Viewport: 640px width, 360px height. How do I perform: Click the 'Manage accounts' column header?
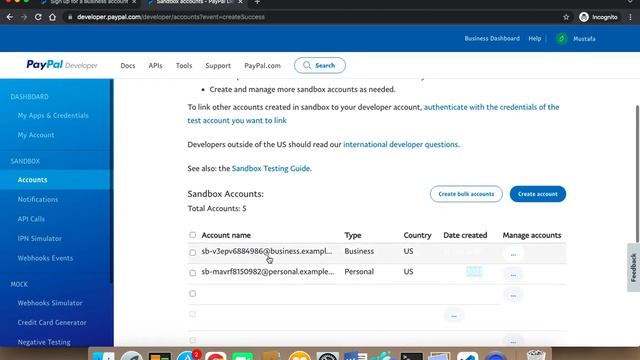pyautogui.click(x=531, y=236)
